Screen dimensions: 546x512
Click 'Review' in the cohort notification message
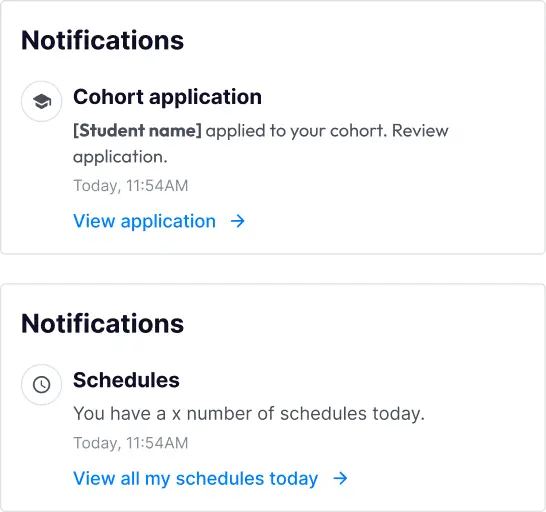point(420,131)
